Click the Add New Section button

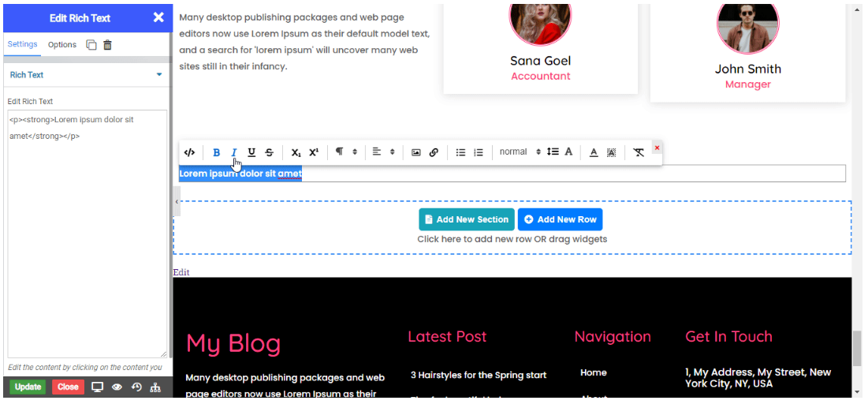pos(466,219)
